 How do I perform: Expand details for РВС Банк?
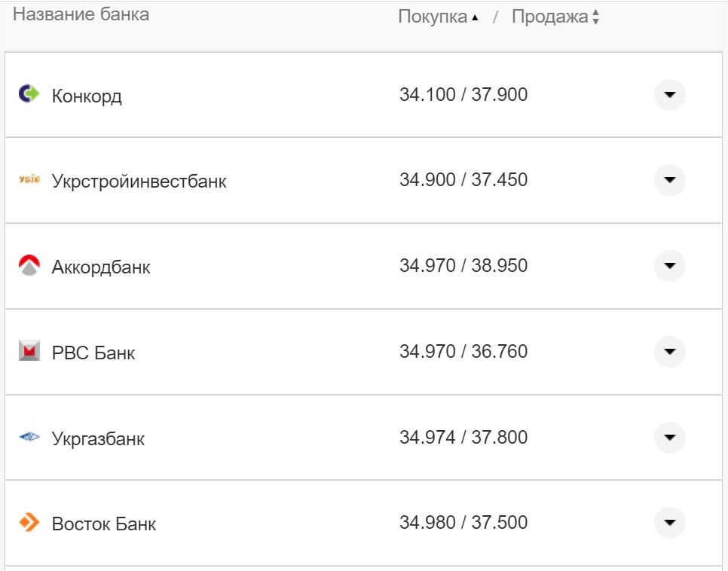coord(669,352)
